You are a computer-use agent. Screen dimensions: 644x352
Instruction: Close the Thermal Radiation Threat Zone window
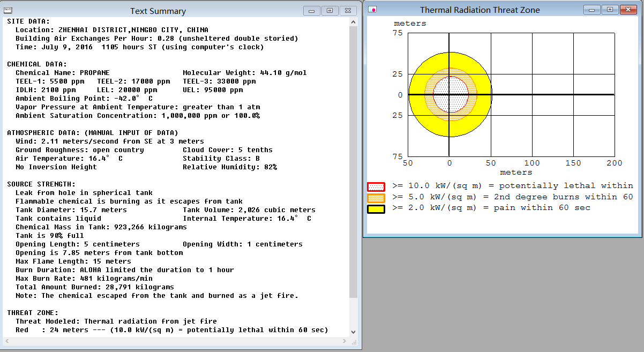click(627, 10)
